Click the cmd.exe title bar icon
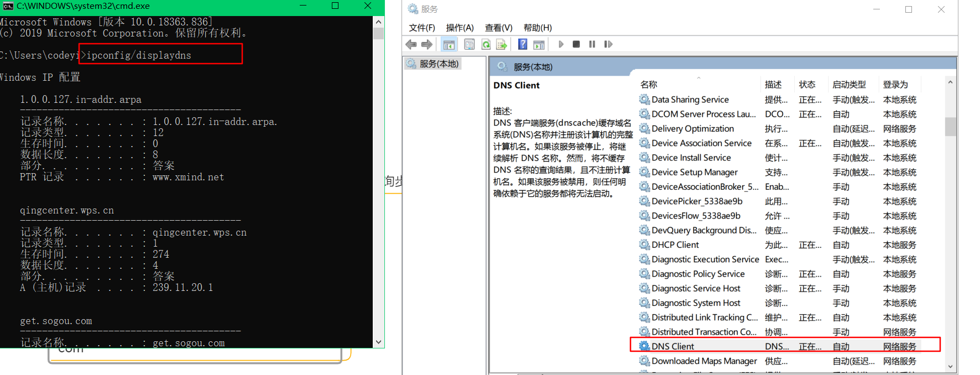980x375 pixels. pos(8,6)
